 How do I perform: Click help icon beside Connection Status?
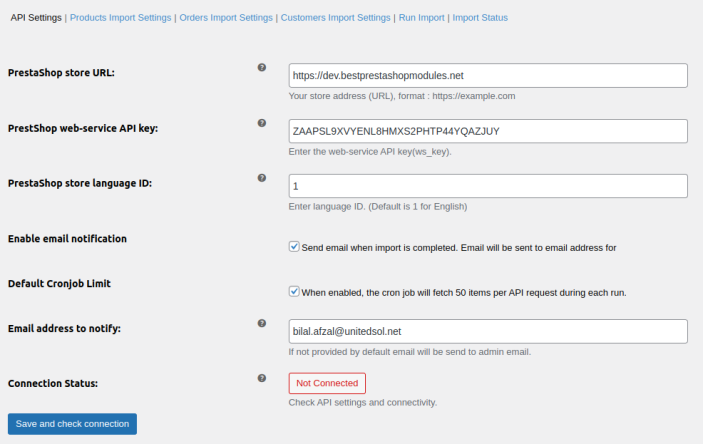tap(262, 378)
